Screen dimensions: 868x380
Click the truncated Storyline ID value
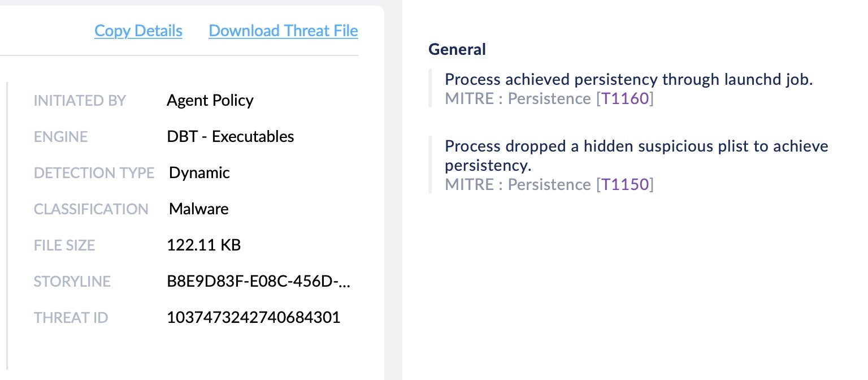258,282
